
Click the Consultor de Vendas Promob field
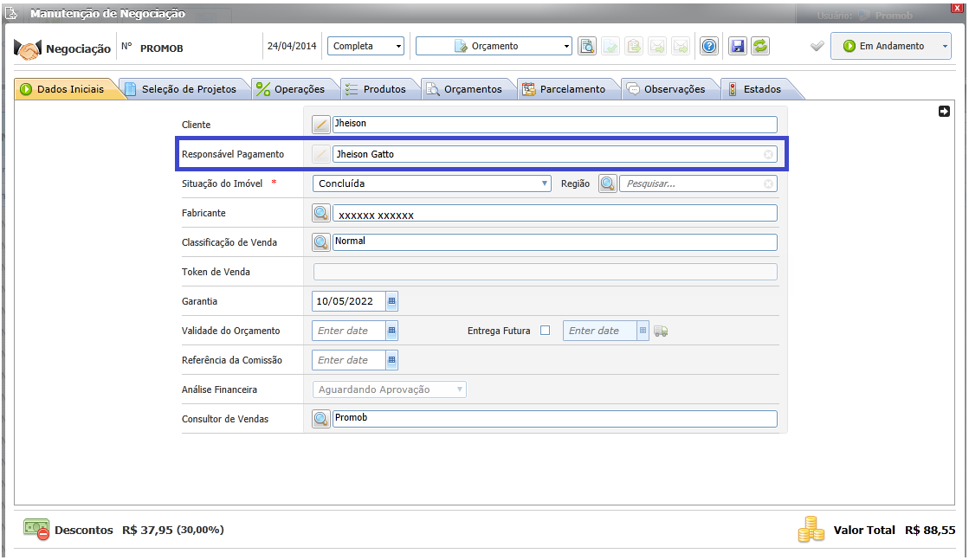[x=554, y=419]
